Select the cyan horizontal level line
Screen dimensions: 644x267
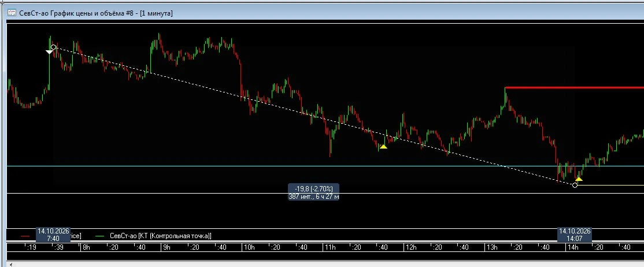coord(325,166)
